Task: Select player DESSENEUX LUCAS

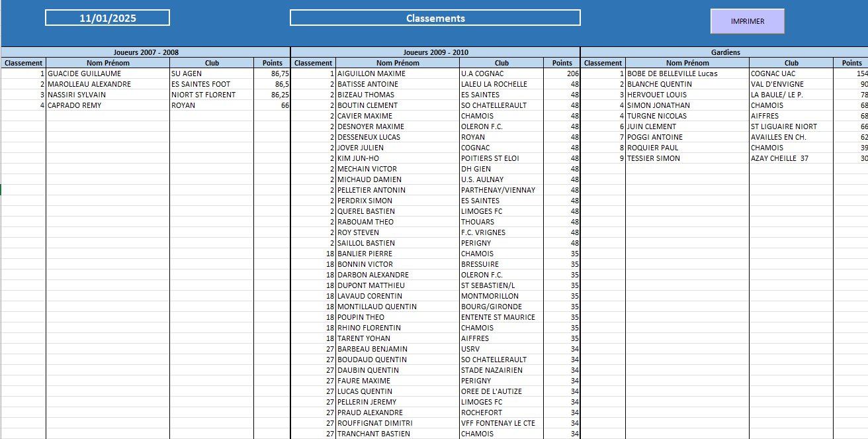Action: (x=398, y=137)
